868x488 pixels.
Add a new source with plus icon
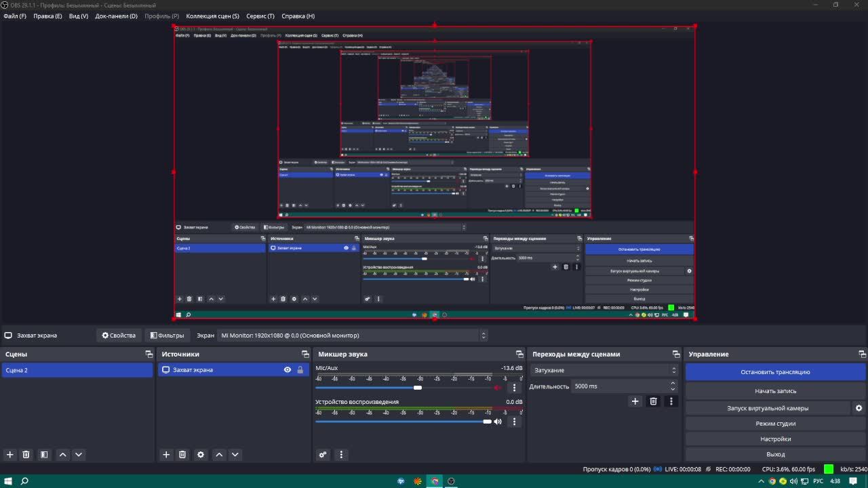pos(166,455)
